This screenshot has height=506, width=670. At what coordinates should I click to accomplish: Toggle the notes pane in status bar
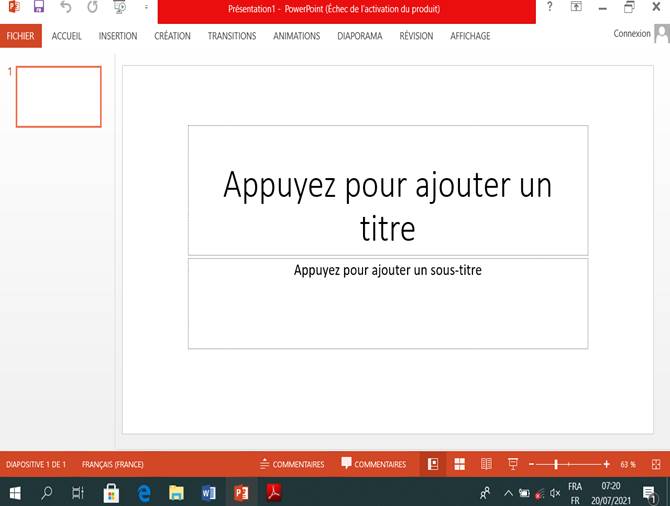(292, 464)
